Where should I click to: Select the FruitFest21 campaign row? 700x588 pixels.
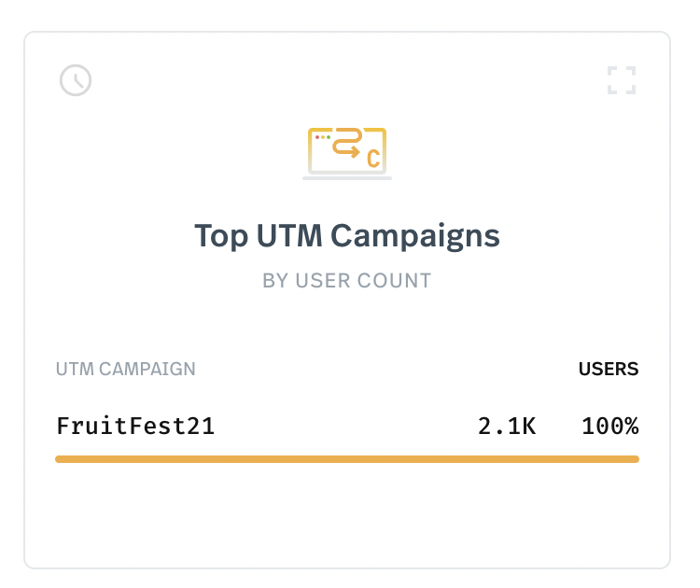tap(347, 426)
